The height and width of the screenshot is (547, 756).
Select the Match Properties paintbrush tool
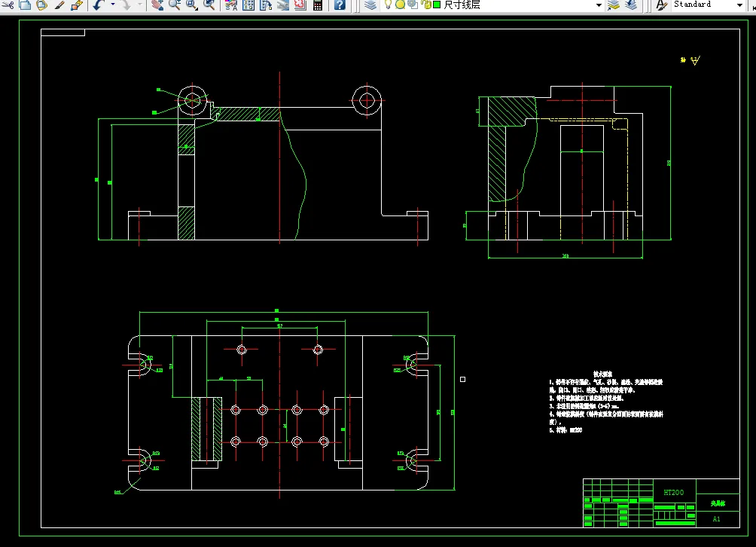(59, 5)
